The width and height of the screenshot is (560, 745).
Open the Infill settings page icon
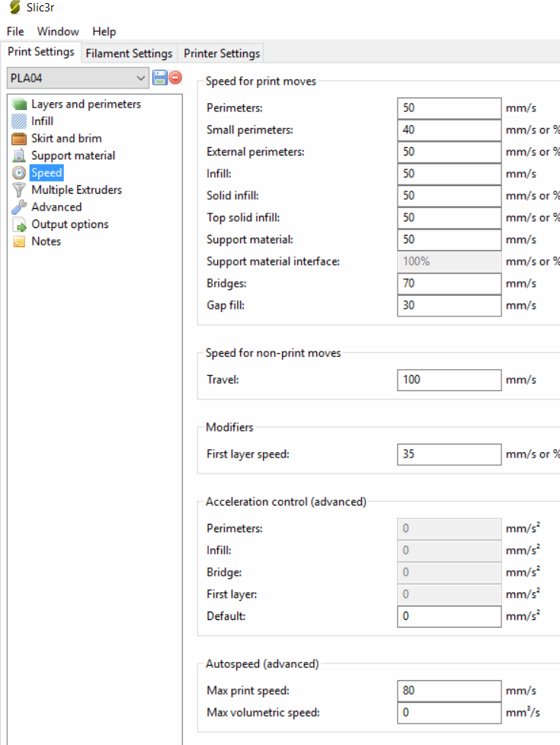coord(19,121)
